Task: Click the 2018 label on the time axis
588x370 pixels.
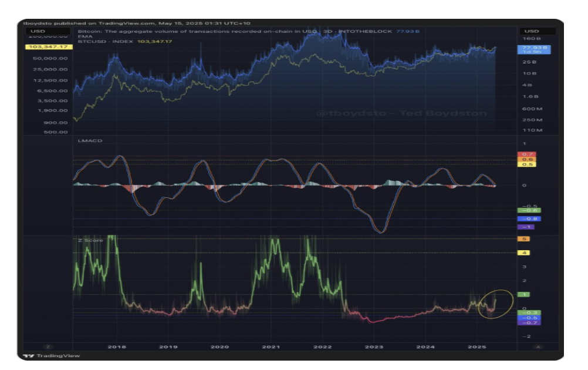Action: coord(117,347)
